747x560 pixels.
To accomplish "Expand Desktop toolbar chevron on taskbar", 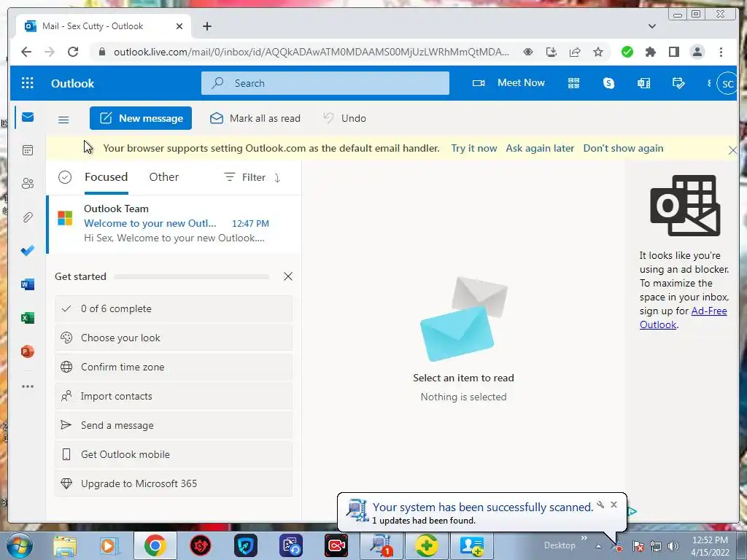I will [x=584, y=538].
